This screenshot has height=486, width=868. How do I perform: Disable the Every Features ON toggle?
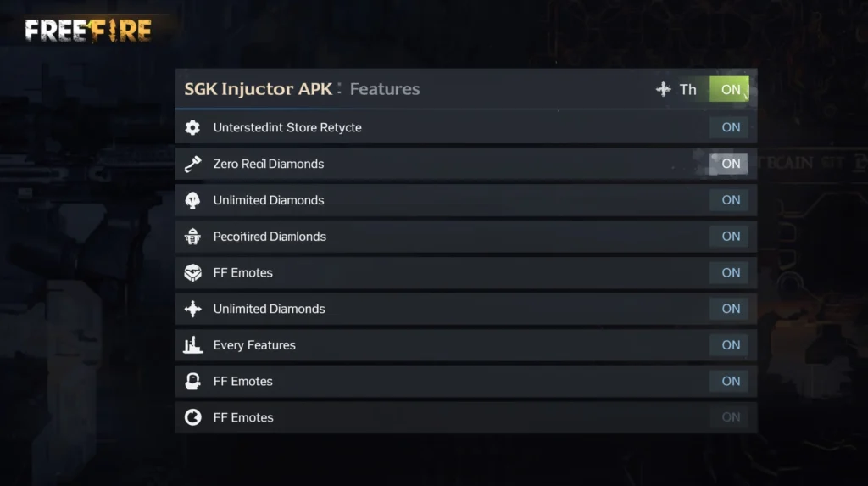coord(730,345)
